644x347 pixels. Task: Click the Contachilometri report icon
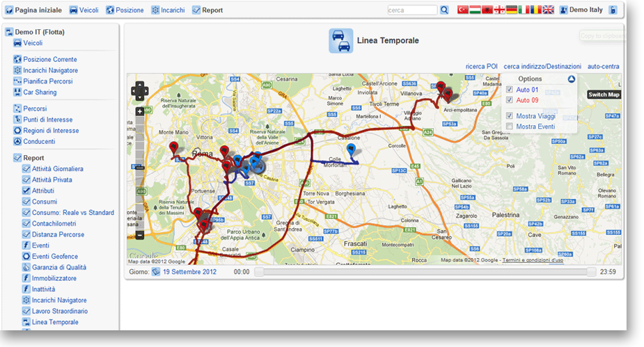[x=26, y=223]
